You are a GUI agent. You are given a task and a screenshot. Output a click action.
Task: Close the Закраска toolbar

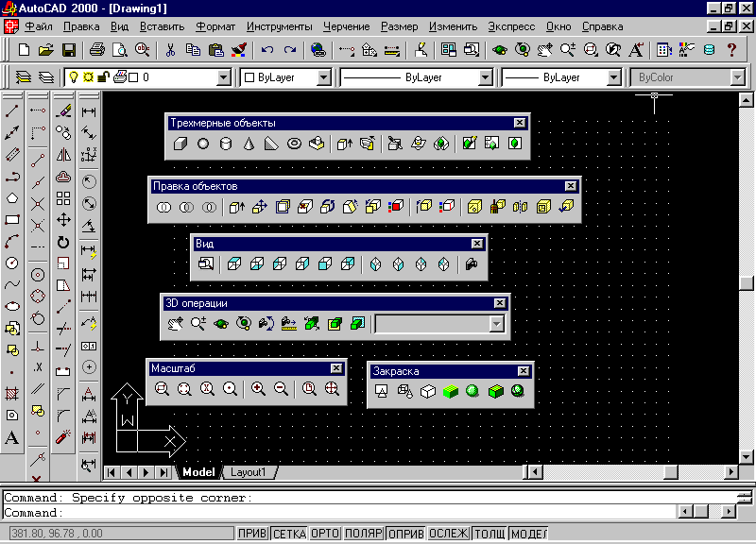tap(524, 371)
